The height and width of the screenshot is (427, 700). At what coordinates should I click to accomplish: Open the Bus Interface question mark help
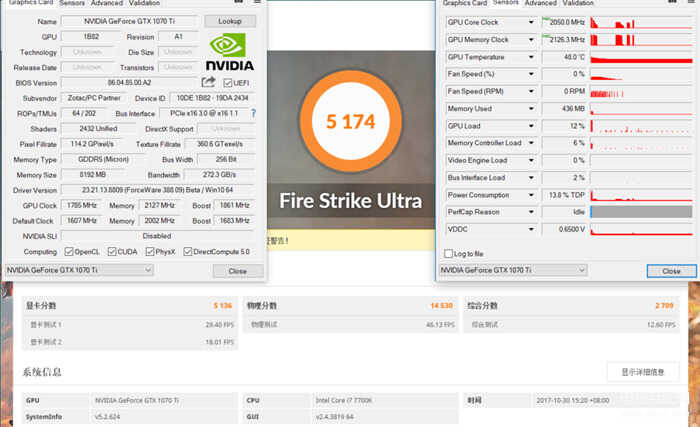254,113
